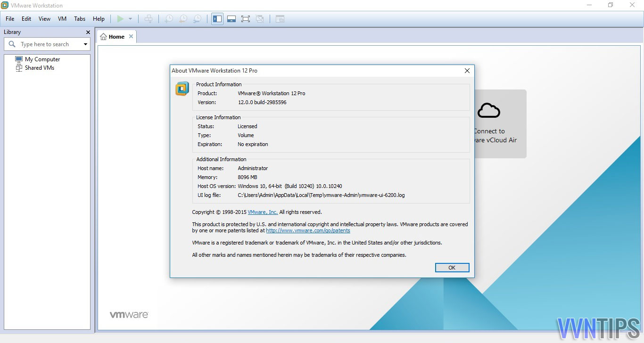The image size is (644, 343).
Task: Click the version text "12.0.0 build-2985596"
Action: [262, 102]
